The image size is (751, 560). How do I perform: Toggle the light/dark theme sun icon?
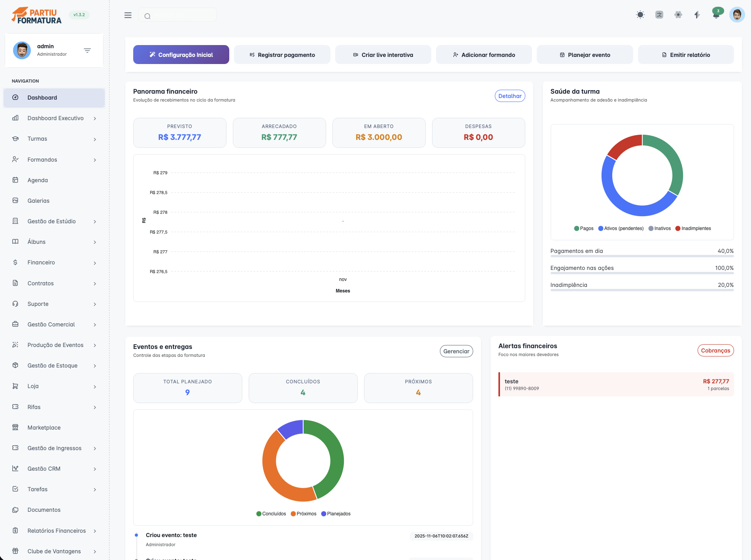pos(640,15)
